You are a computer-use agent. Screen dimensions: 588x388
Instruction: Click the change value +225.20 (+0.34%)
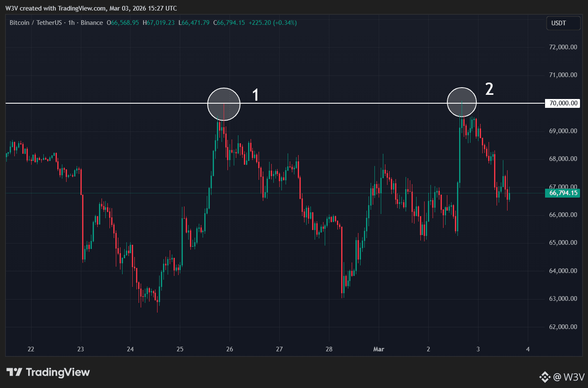point(273,23)
